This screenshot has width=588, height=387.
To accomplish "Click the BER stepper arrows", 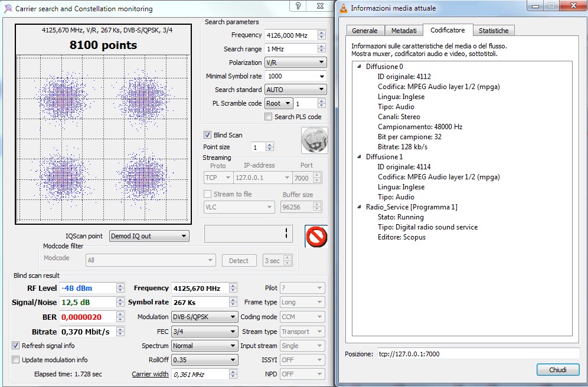I will (x=120, y=317).
